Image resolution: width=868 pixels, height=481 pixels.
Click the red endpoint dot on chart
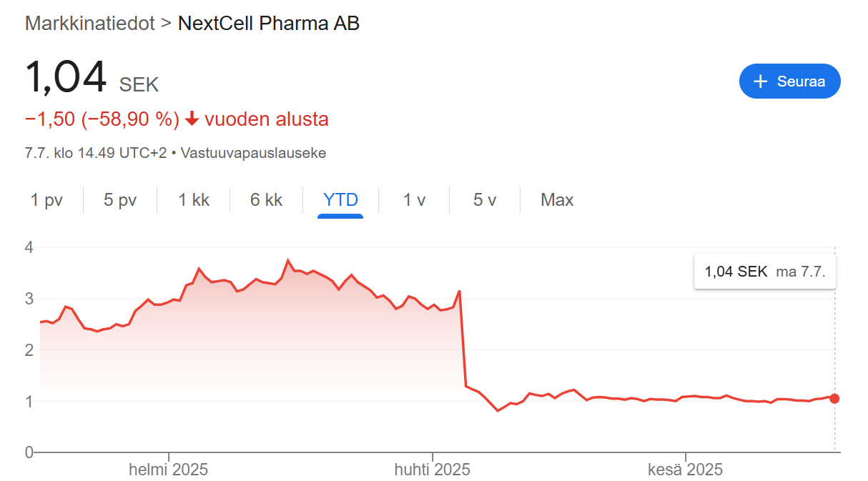coord(834,399)
